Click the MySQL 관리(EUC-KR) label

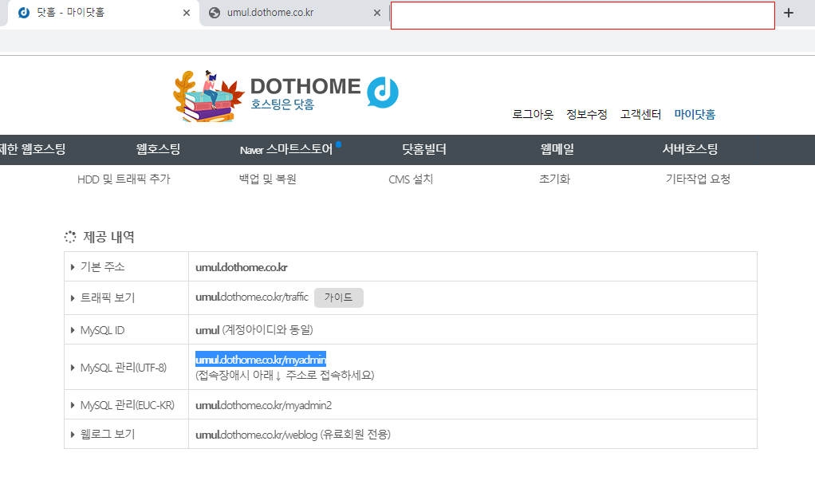pyautogui.click(x=128, y=405)
